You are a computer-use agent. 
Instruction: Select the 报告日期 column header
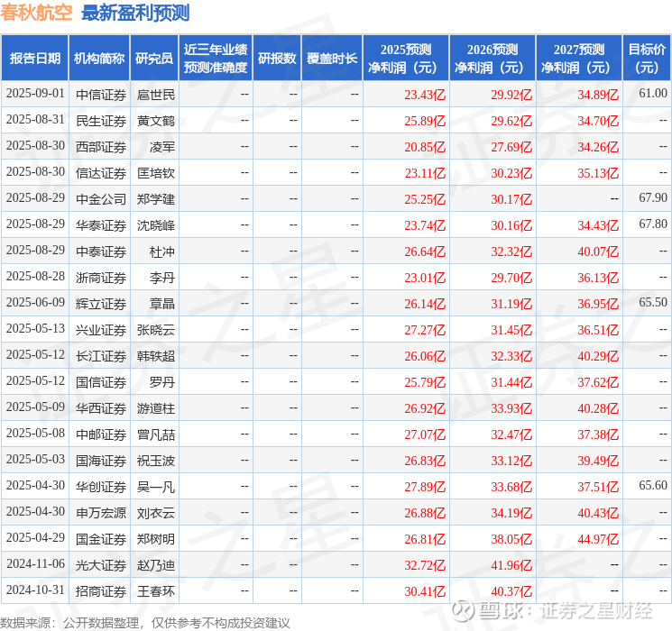click(35, 59)
